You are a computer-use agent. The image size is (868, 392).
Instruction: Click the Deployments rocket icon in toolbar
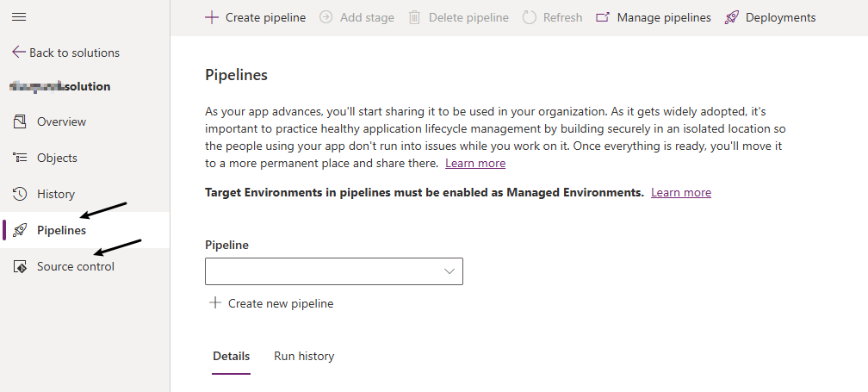(732, 17)
